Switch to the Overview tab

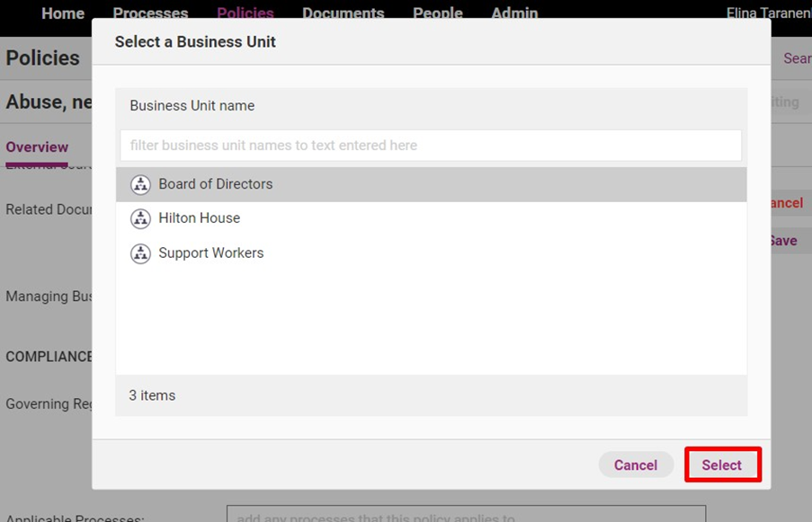[x=37, y=147]
